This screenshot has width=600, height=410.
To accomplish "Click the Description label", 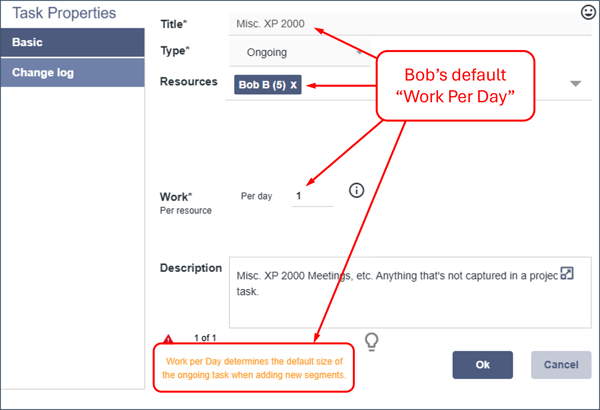I will [191, 268].
